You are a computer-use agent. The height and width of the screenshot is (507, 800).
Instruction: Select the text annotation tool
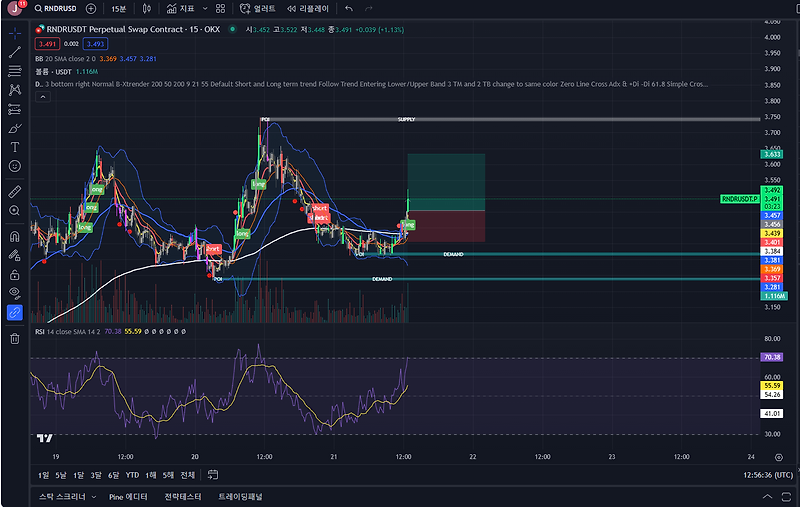15,147
